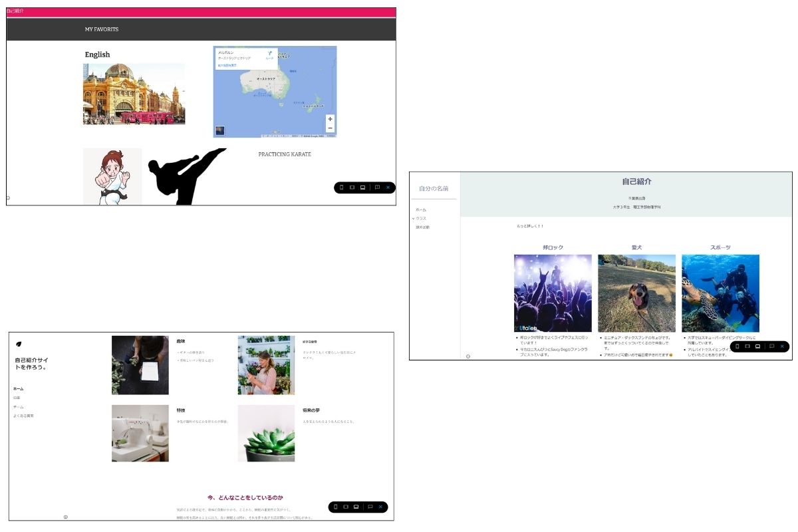Click the 趣味 heading
The image size is (798, 532).
[x=181, y=341]
